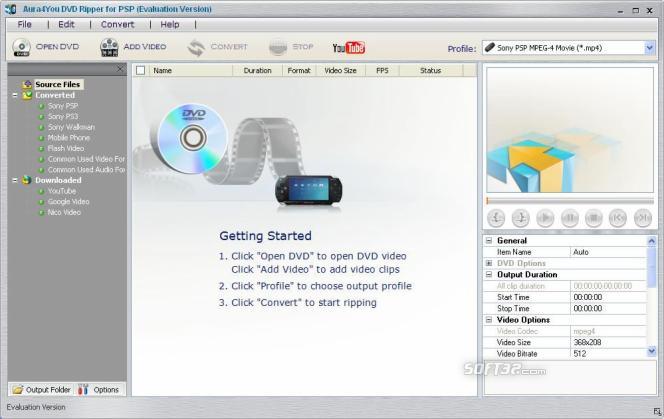
Task: Click the Open DVD disc icon
Action: click(x=21, y=47)
